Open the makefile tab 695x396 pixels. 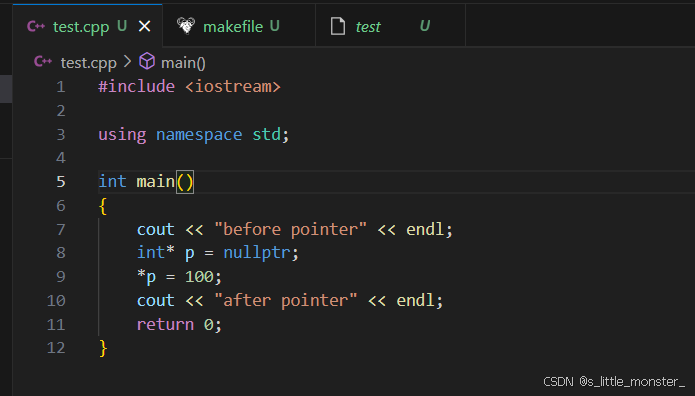point(239,26)
